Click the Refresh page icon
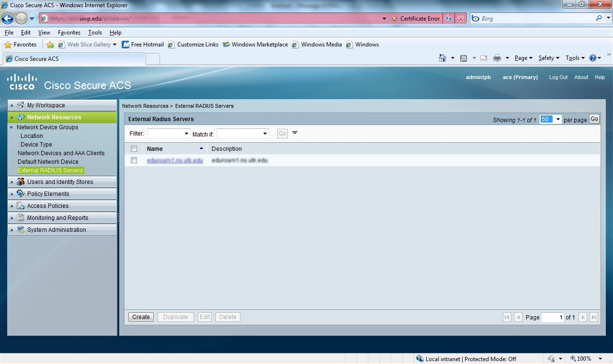This screenshot has width=613, height=364. tap(449, 19)
